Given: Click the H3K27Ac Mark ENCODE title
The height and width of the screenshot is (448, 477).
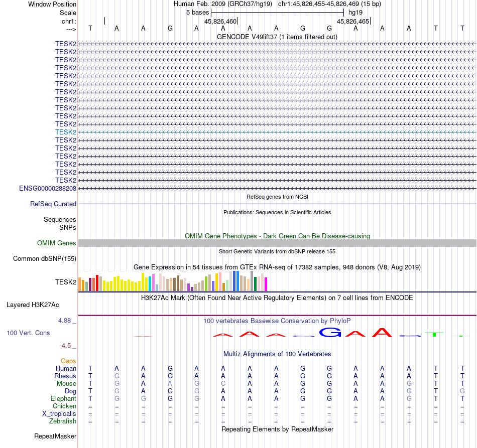Looking at the screenshot, I should click(x=277, y=297).
